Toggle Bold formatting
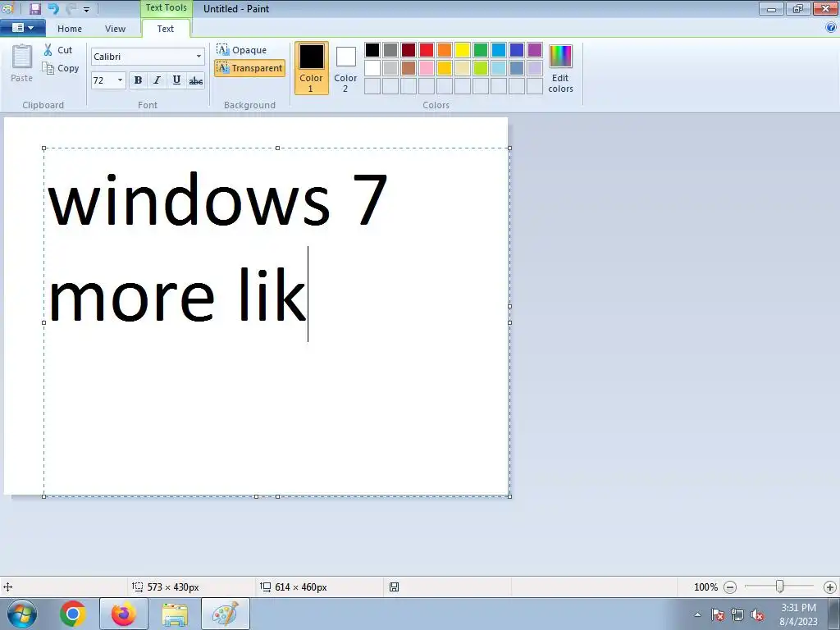The width and height of the screenshot is (840, 630). [x=138, y=80]
